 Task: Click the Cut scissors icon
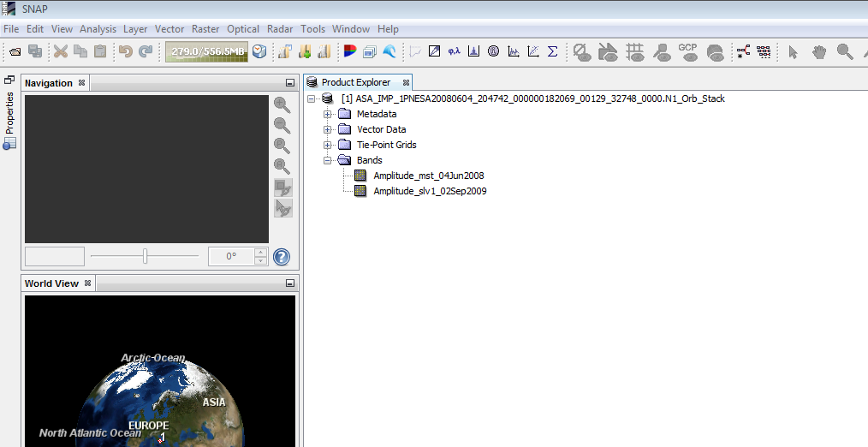pyautogui.click(x=60, y=51)
